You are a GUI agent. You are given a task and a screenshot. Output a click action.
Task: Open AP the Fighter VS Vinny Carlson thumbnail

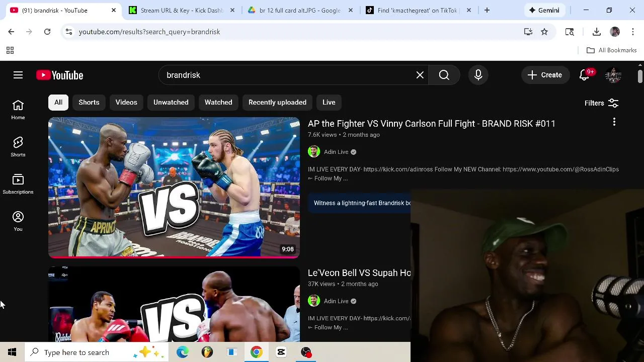click(174, 188)
